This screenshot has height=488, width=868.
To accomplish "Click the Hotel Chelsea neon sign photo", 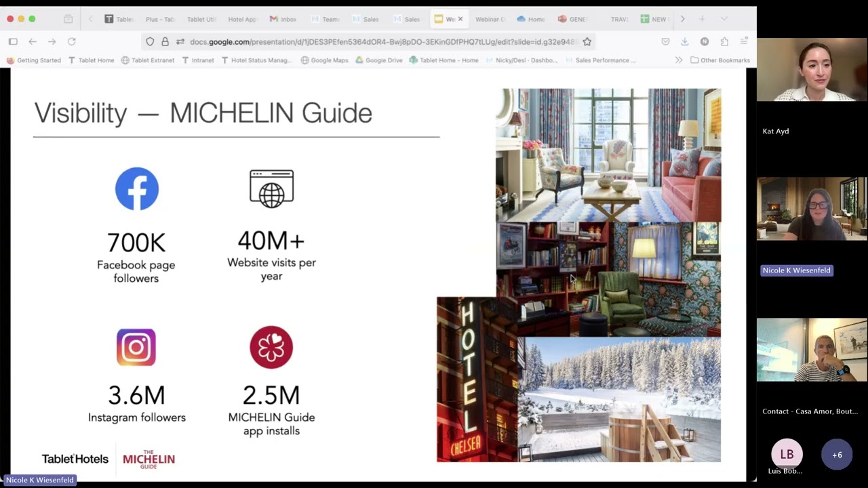I will point(477,380).
